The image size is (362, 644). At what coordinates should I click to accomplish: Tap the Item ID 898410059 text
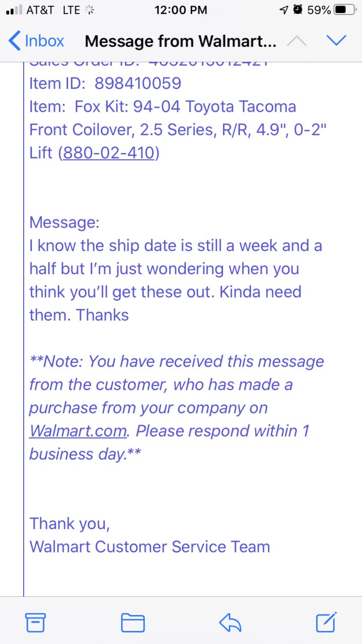(x=105, y=84)
